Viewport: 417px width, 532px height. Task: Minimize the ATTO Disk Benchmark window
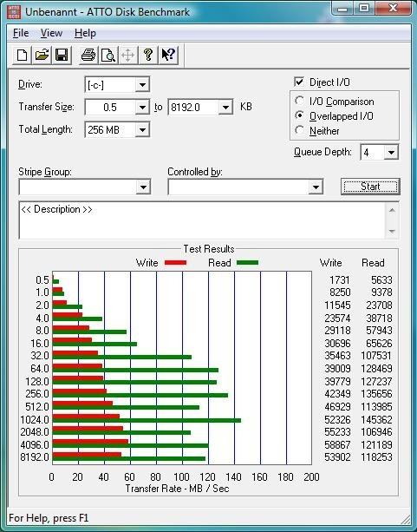click(x=342, y=9)
